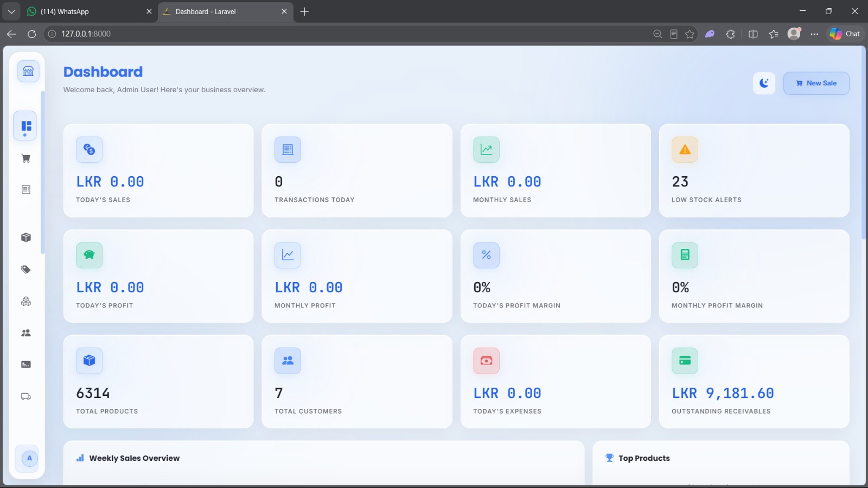This screenshot has height=488, width=868.
Task: Click the store logo icon in sidebar
Action: pos(28,71)
